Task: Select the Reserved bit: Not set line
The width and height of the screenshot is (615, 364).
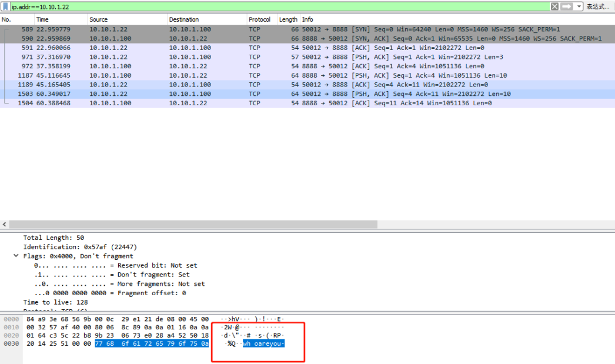Action: tap(116, 266)
